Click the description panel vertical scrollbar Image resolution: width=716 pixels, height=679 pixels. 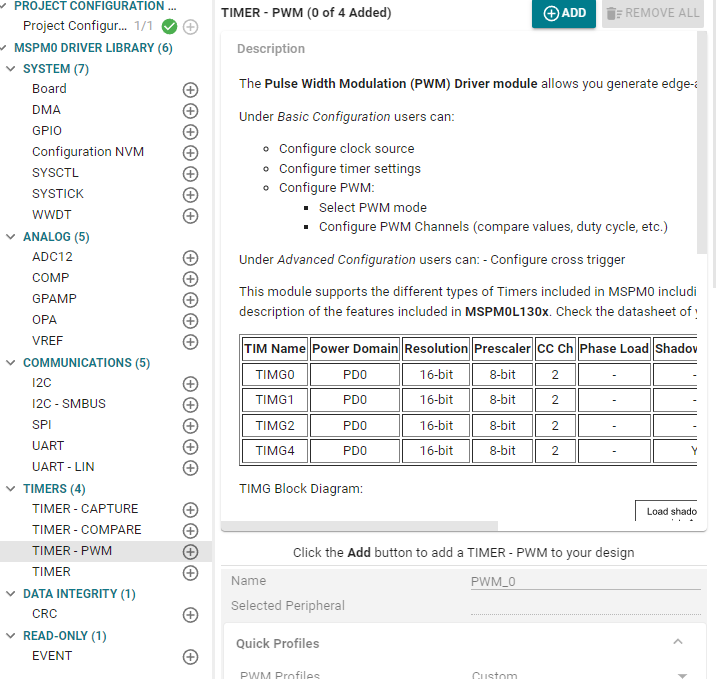[702, 150]
